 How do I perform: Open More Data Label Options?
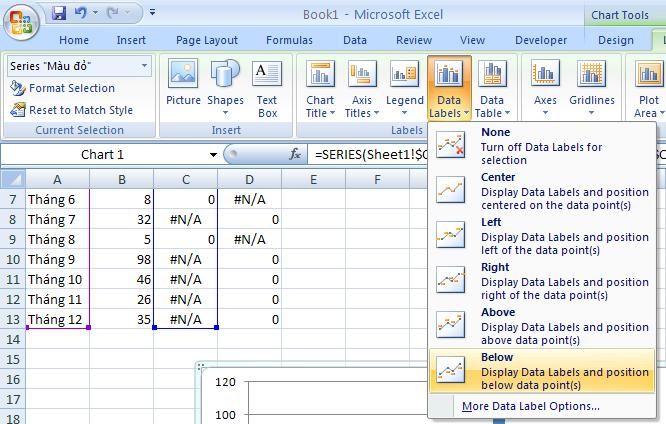(530, 406)
